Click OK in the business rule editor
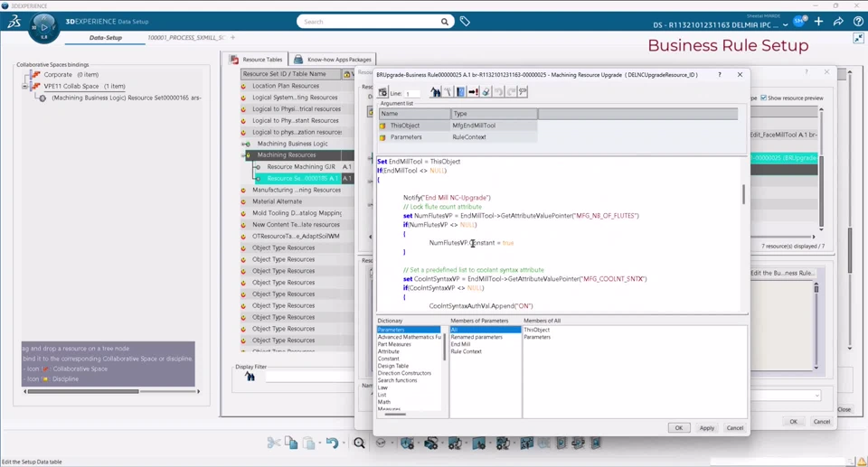This screenshot has width=868, height=467. pyautogui.click(x=679, y=428)
